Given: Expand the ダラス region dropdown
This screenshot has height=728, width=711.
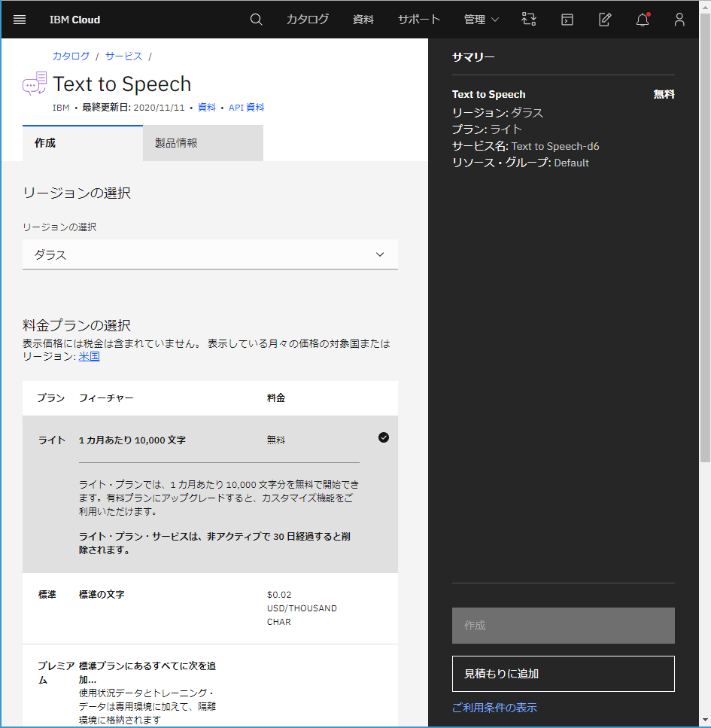Looking at the screenshot, I should 210,254.
